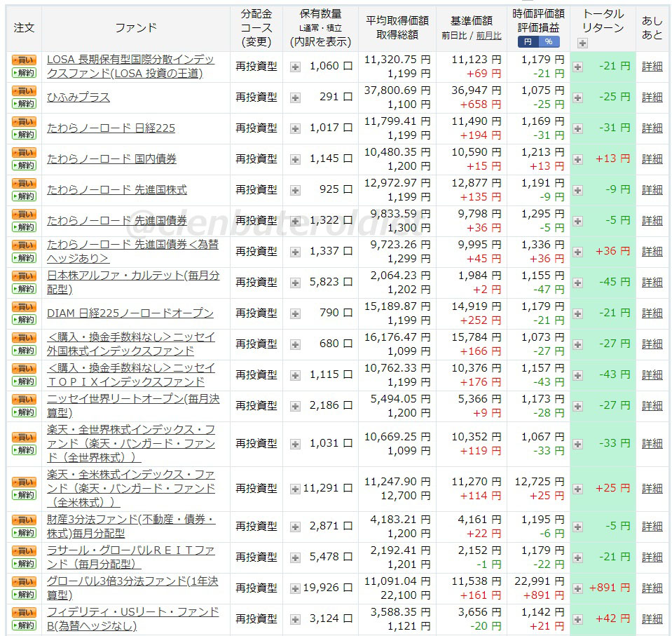Expand total return details for +13円 row

(577, 160)
